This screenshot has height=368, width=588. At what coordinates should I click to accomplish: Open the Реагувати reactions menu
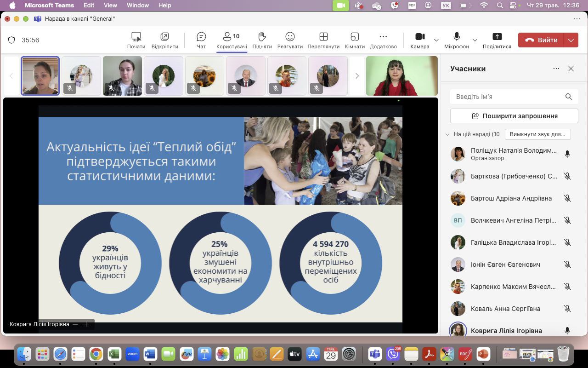(290, 40)
